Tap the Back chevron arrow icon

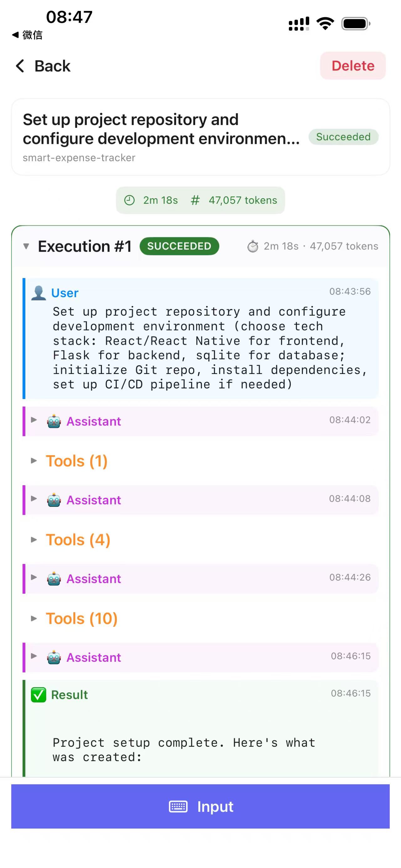[x=20, y=66]
